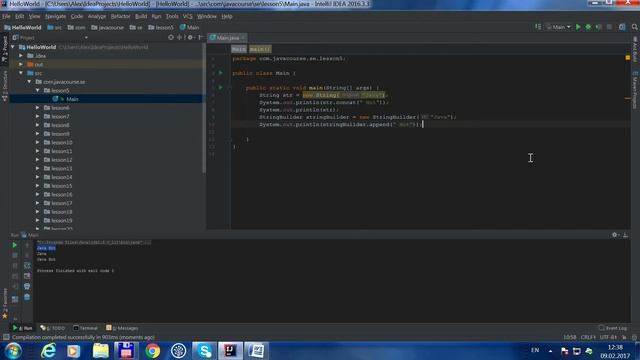Switch to the Main.java editor tab
Image resolution: width=640 pixels, height=360 pixels.
point(227,38)
